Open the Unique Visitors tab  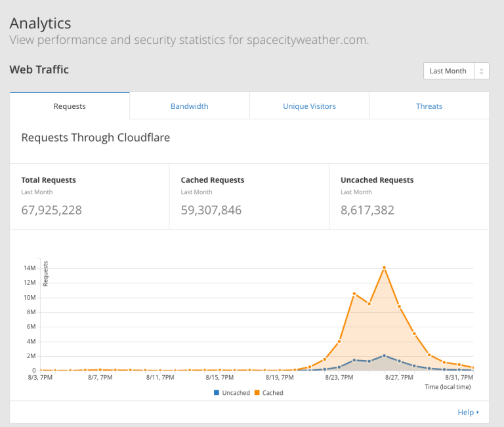tap(309, 106)
